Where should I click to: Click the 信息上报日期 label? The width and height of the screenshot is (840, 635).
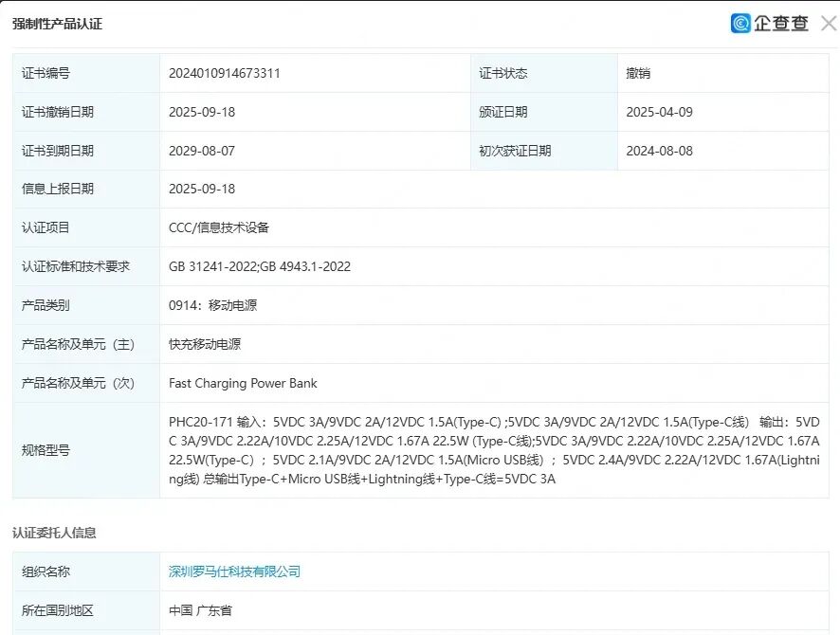click(x=57, y=189)
